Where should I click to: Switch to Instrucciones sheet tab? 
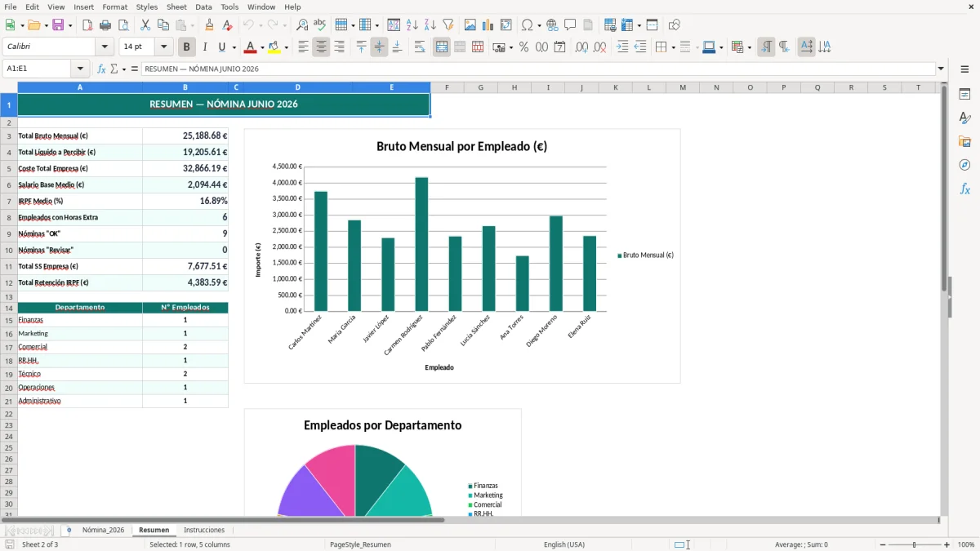coord(204,530)
